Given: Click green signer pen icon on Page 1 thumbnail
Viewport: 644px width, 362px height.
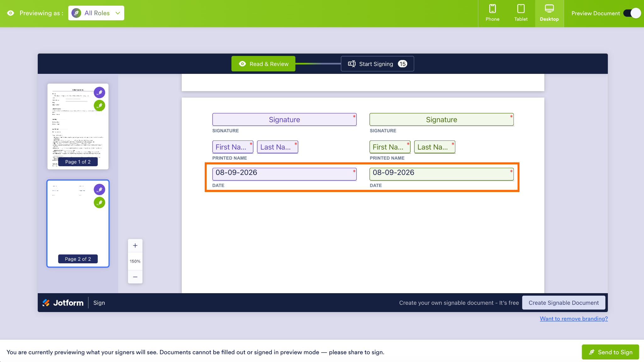Looking at the screenshot, I should pyautogui.click(x=99, y=106).
